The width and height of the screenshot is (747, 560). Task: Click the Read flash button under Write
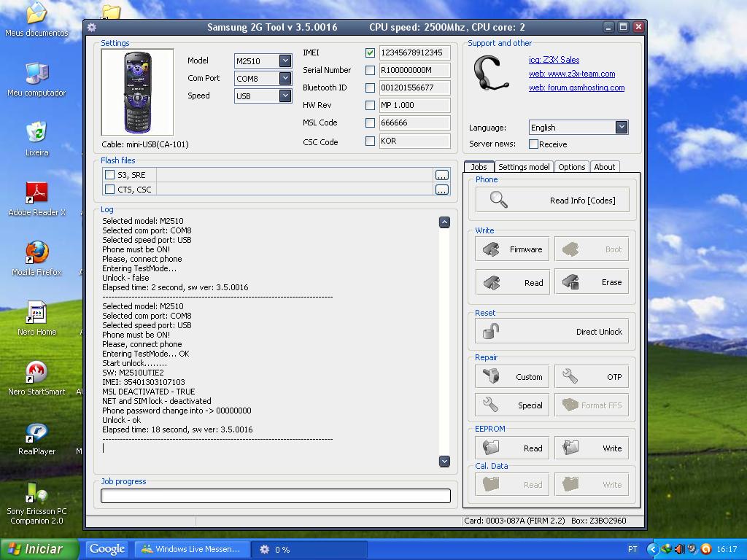click(512, 282)
